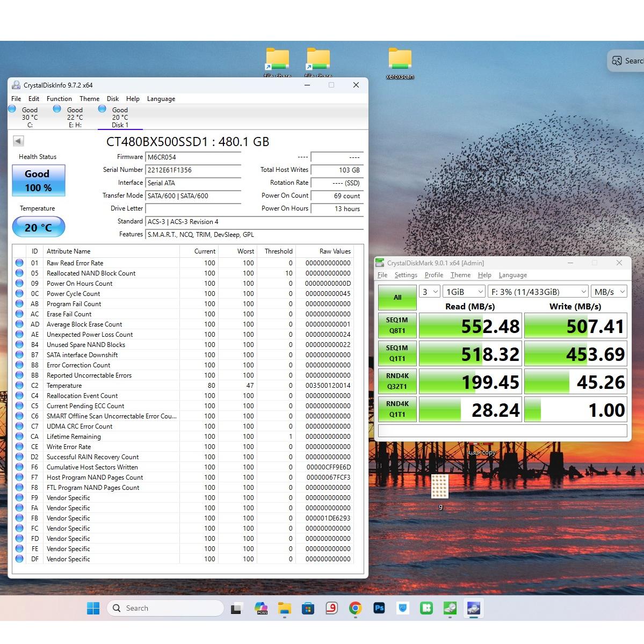Open the Function menu in CrystalDiskInfo
The width and height of the screenshot is (644, 644).
pyautogui.click(x=59, y=99)
